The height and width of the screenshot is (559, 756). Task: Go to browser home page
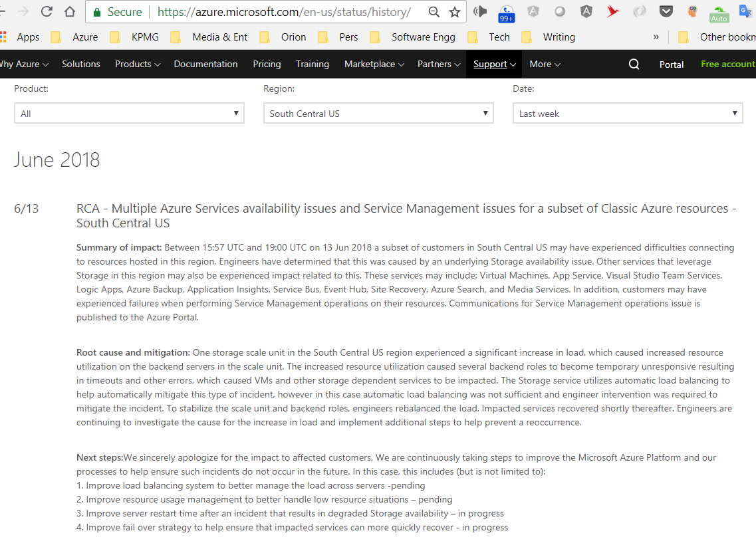click(x=70, y=11)
